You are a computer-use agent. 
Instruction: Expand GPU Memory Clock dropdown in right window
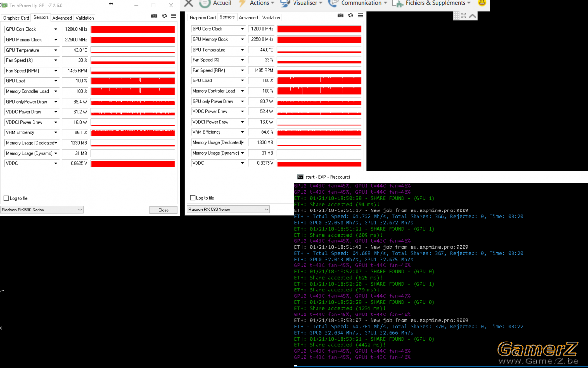click(x=242, y=39)
